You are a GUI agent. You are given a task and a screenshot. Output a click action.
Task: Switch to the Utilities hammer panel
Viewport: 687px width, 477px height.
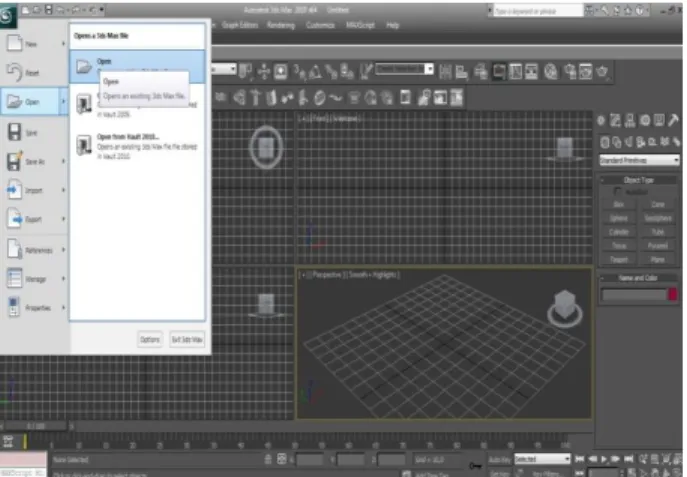coord(673,120)
